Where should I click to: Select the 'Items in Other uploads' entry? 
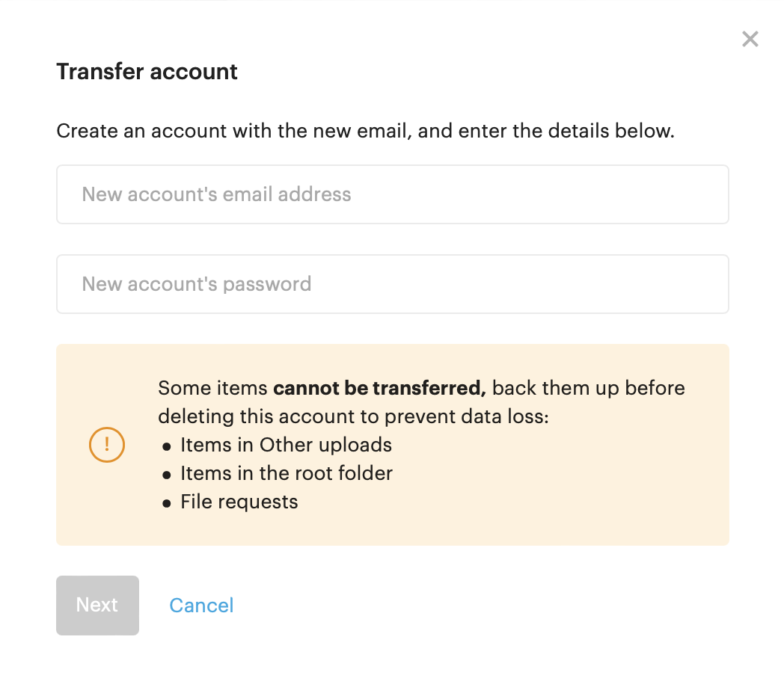(x=286, y=445)
